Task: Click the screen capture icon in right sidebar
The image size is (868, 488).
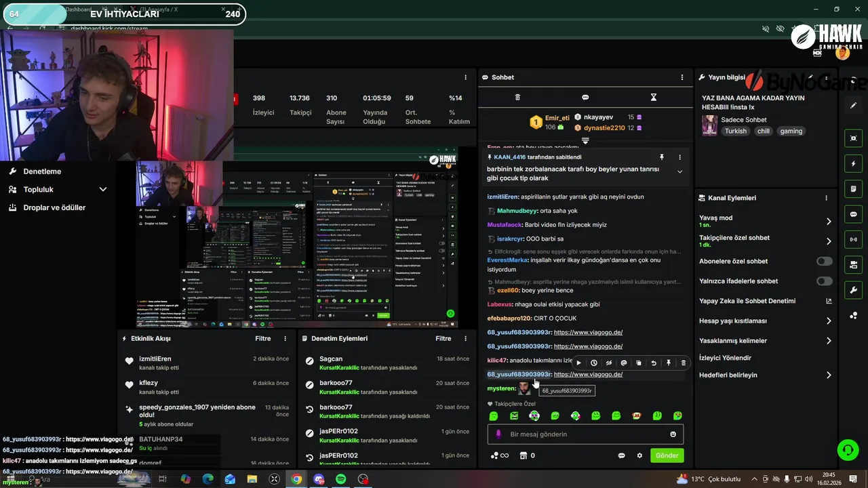Action: coord(854,138)
